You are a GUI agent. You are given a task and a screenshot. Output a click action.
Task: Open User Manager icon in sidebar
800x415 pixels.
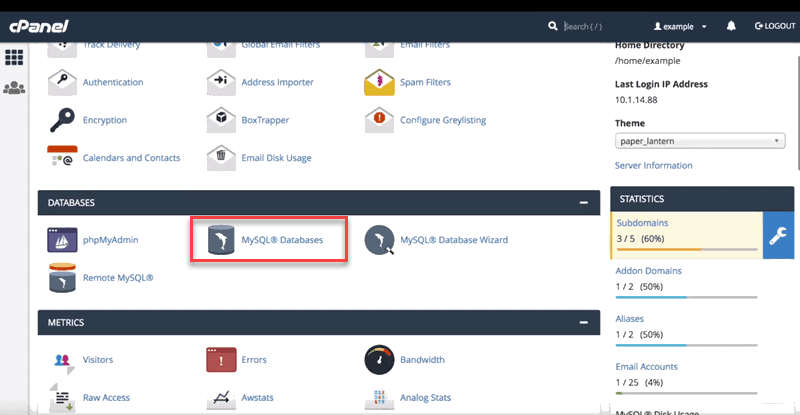15,88
